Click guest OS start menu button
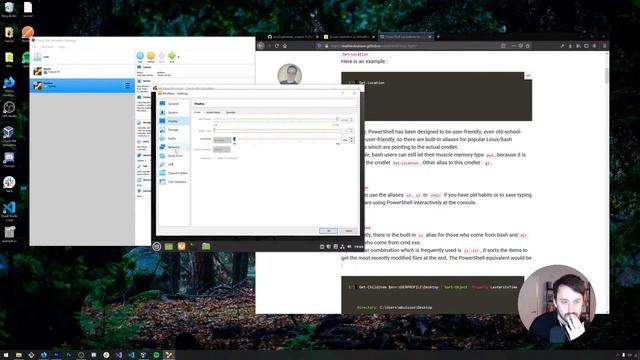Image resolution: width=640 pixels, height=360 pixels. coord(156,246)
